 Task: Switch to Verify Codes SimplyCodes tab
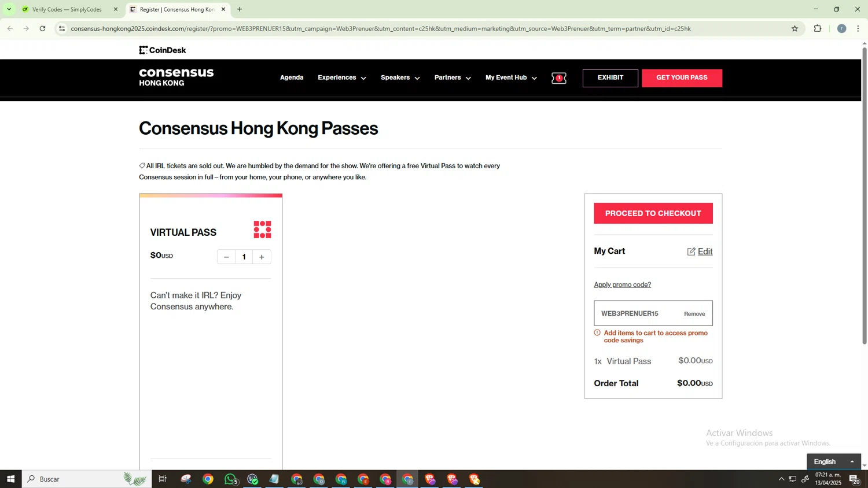click(67, 9)
